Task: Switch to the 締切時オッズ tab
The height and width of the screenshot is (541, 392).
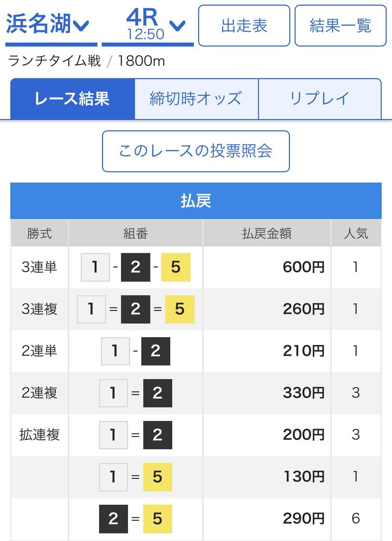Action: [196, 99]
